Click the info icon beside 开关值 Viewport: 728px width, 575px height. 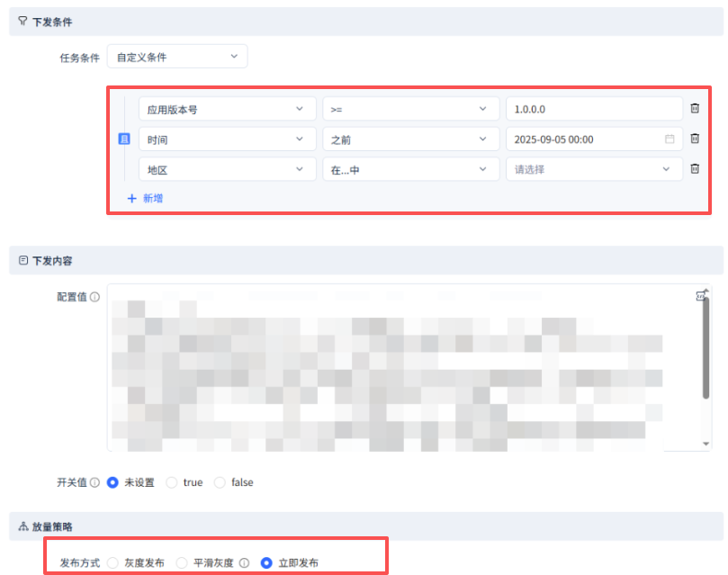click(95, 482)
